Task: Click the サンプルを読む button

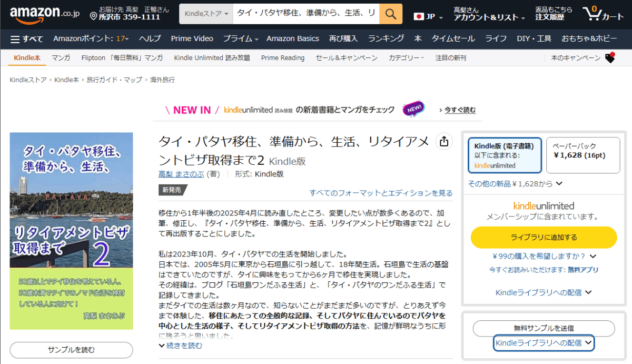Action: [71, 350]
